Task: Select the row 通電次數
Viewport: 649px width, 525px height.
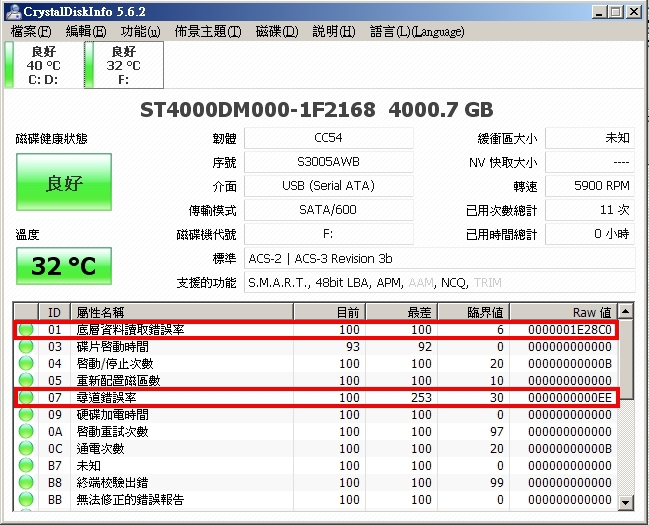Action: click(x=316, y=448)
